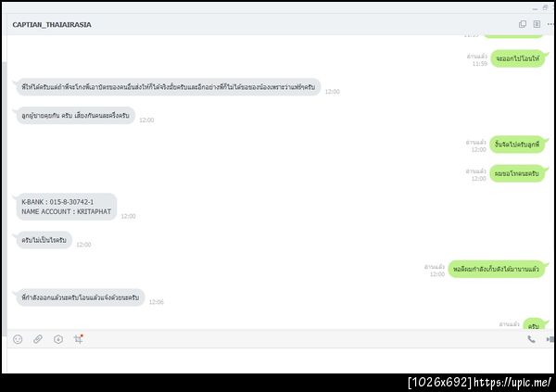Start a video call
556x392 pixels.
550,339
